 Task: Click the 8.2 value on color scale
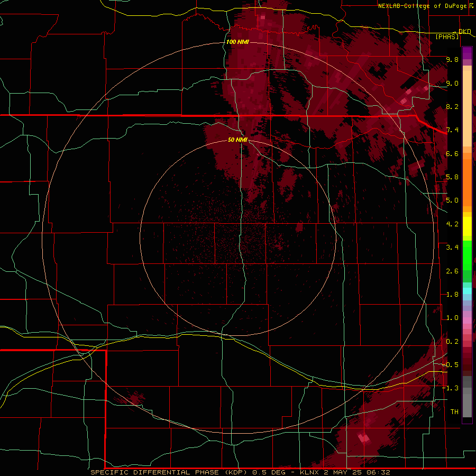coord(452,106)
